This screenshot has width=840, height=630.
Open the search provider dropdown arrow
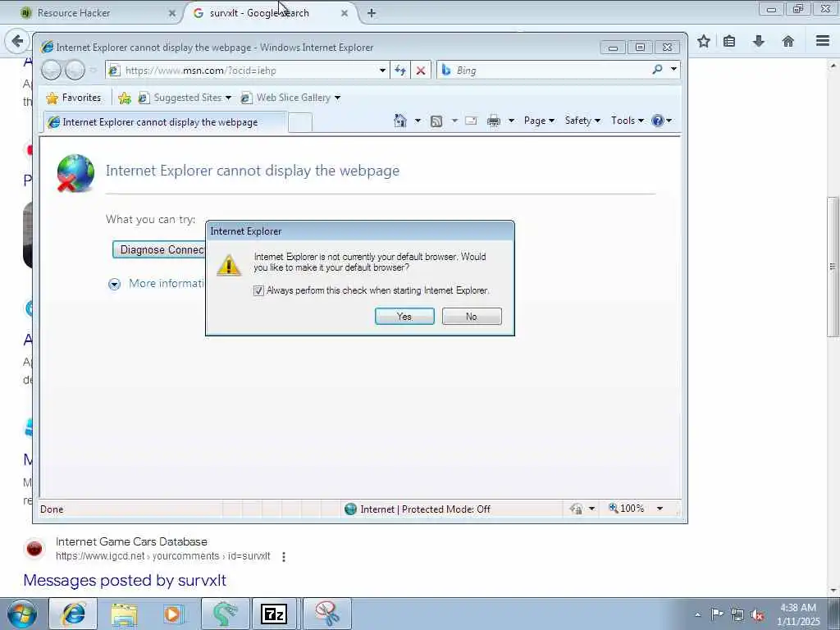point(673,69)
